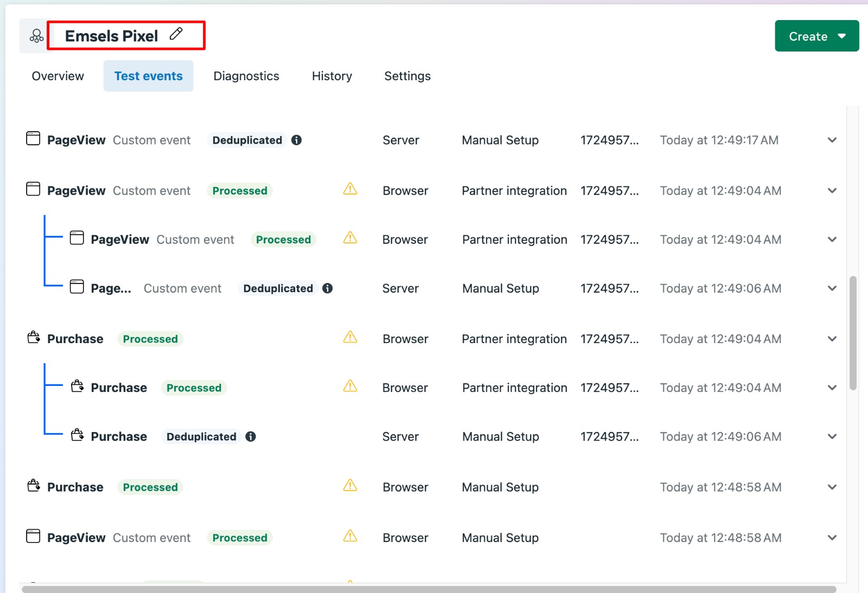Image resolution: width=868 pixels, height=593 pixels.
Task: Open the Settings tab
Action: [x=407, y=76]
